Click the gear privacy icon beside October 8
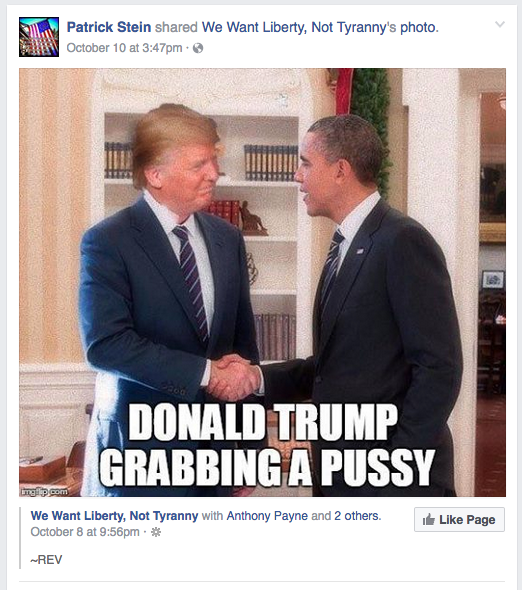 156,532
